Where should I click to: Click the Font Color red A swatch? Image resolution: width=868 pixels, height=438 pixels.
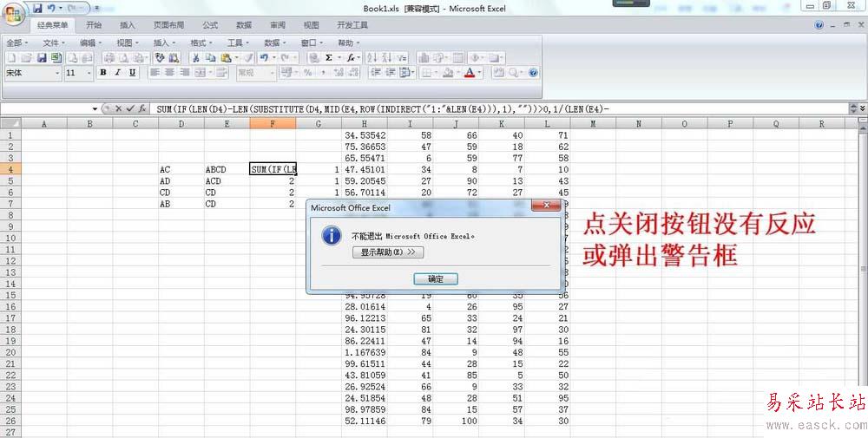pyautogui.click(x=470, y=73)
